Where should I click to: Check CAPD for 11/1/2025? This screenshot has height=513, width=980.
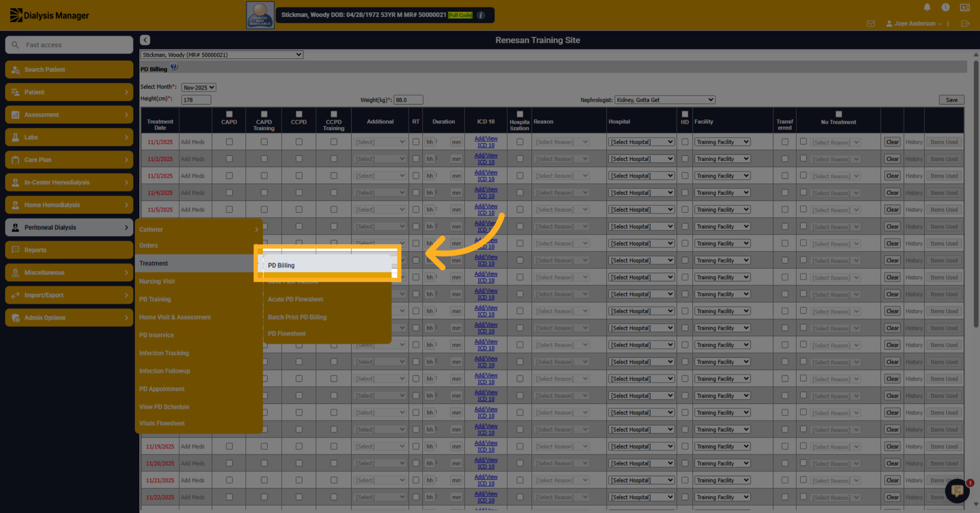tap(229, 142)
